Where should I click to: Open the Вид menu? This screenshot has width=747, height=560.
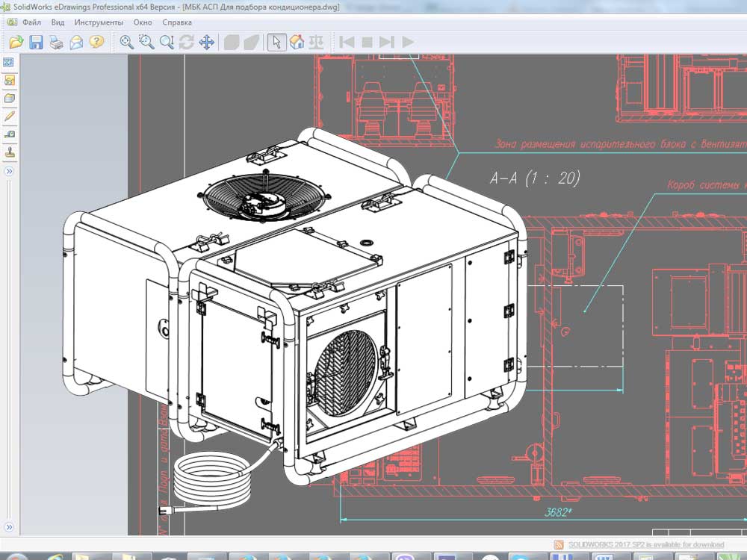pyautogui.click(x=58, y=22)
